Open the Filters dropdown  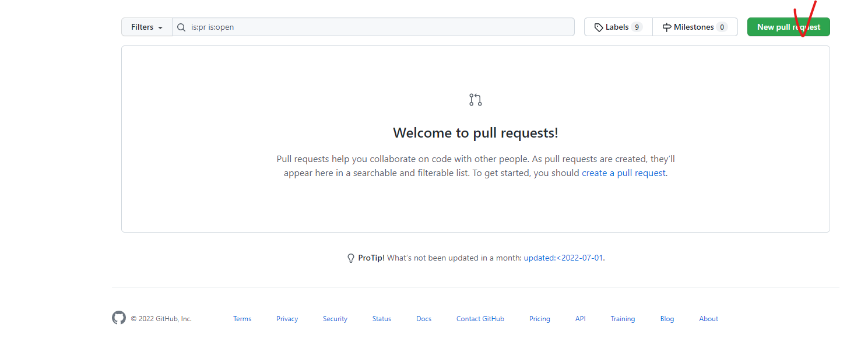pos(147,27)
